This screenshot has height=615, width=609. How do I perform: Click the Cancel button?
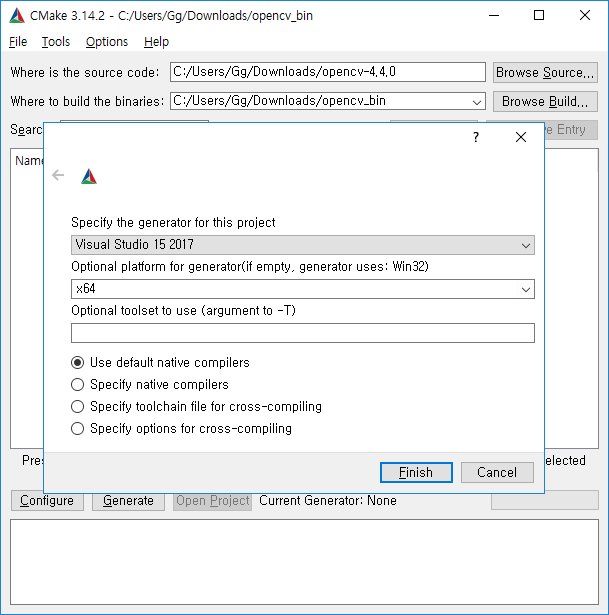(x=497, y=472)
